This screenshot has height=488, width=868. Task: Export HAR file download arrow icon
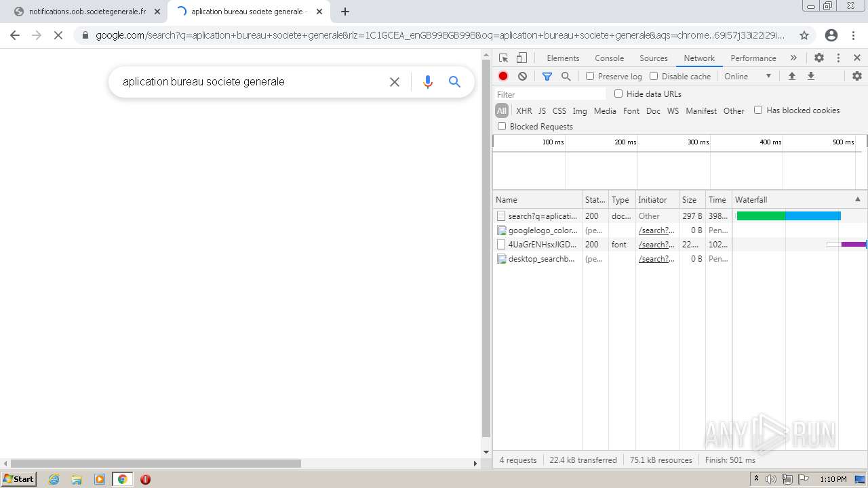click(x=810, y=77)
